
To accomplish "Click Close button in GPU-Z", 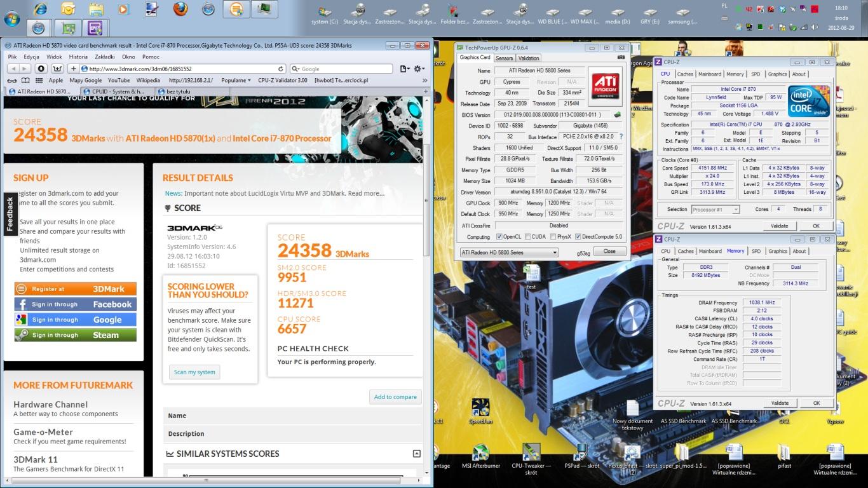I will point(609,252).
